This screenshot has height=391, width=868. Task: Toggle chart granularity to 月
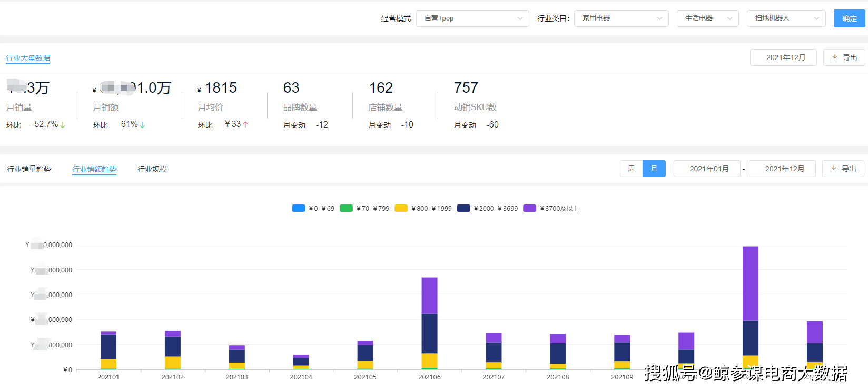tap(654, 169)
